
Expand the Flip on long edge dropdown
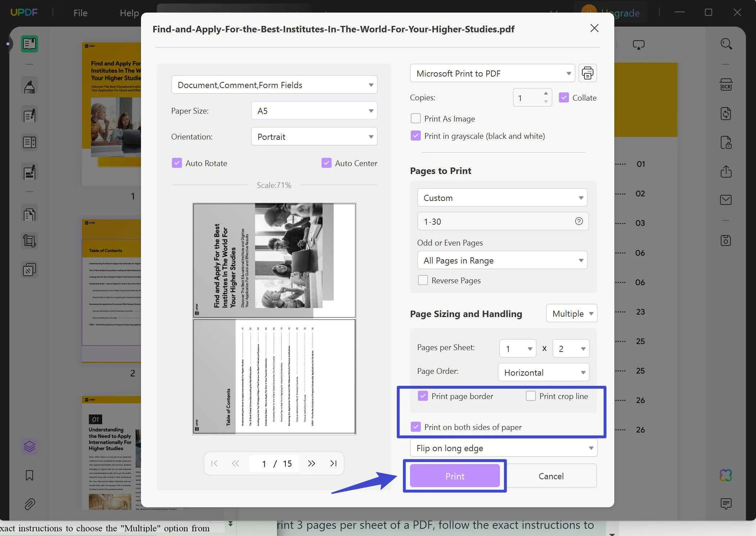point(591,448)
